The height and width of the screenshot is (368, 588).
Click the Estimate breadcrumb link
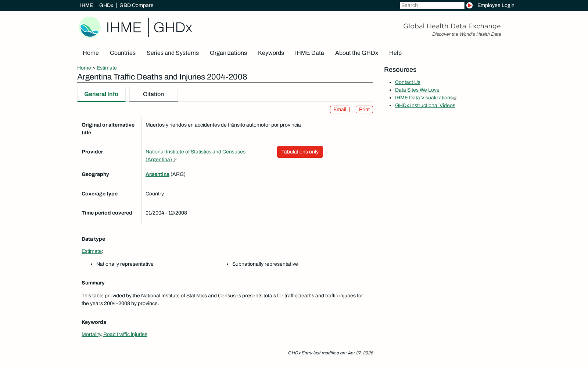click(x=107, y=68)
